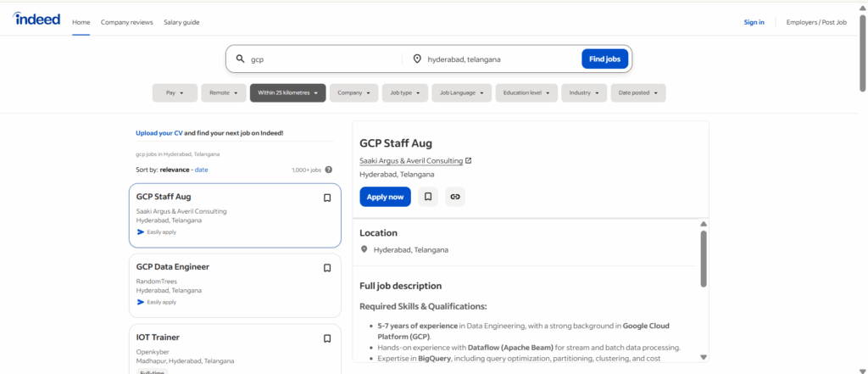
Task: Click the Openkyber company name
Action: (151, 352)
